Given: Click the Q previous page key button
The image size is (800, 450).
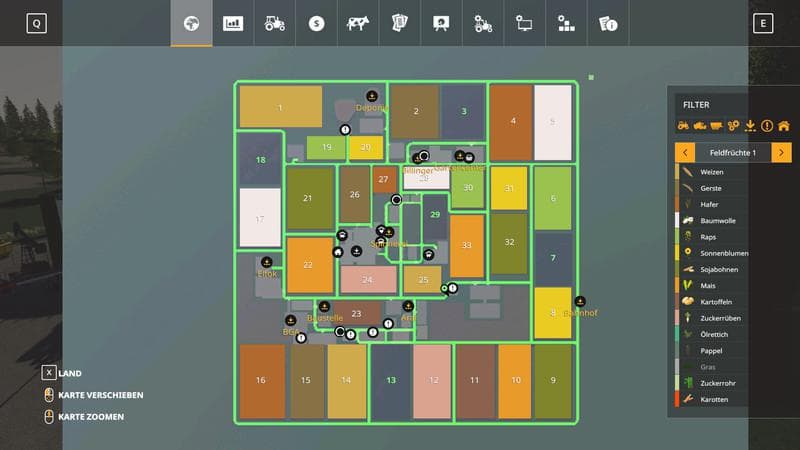Looking at the screenshot, I should pyautogui.click(x=36, y=23).
